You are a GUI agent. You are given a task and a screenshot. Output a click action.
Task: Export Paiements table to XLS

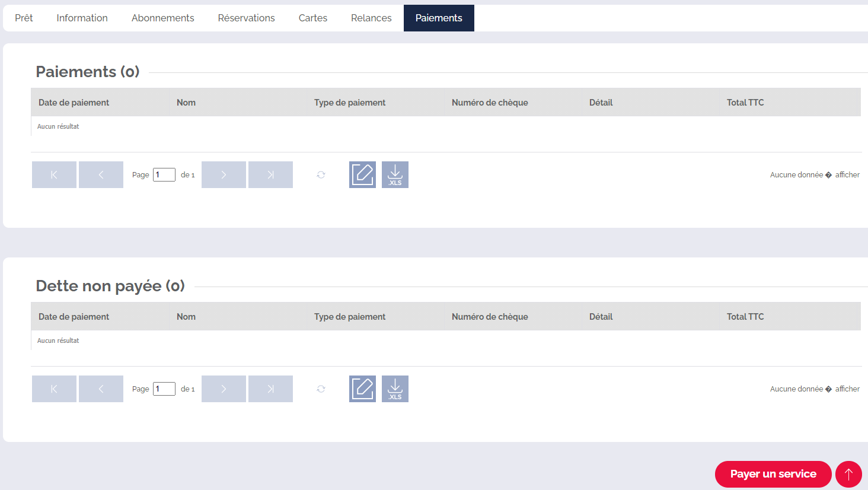395,174
